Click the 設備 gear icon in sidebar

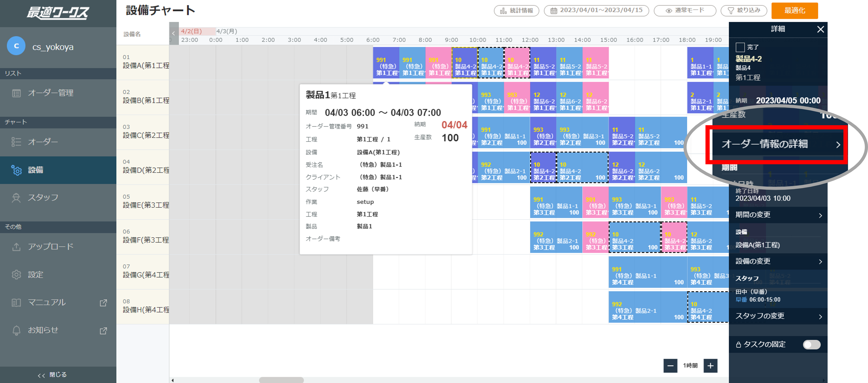pos(16,170)
